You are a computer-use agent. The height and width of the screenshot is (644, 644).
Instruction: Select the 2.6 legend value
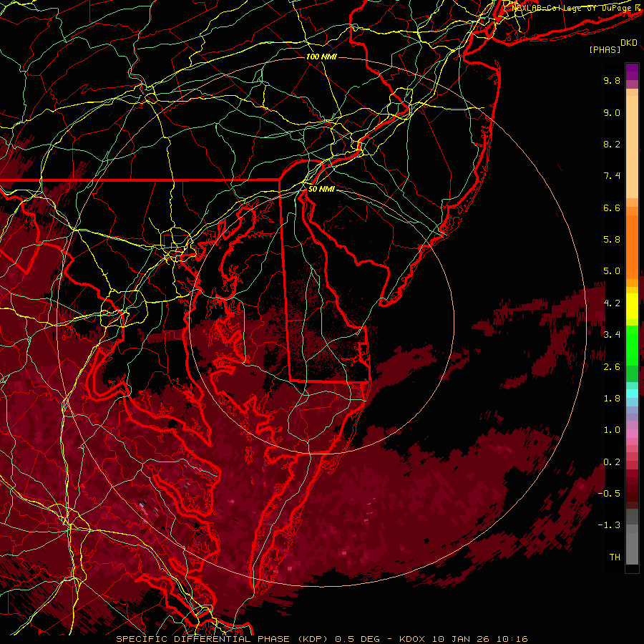pos(612,367)
